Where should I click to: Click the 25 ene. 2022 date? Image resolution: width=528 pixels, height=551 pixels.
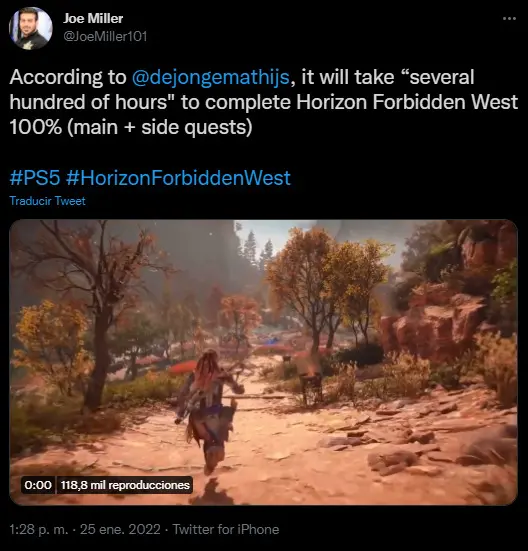pos(120,530)
